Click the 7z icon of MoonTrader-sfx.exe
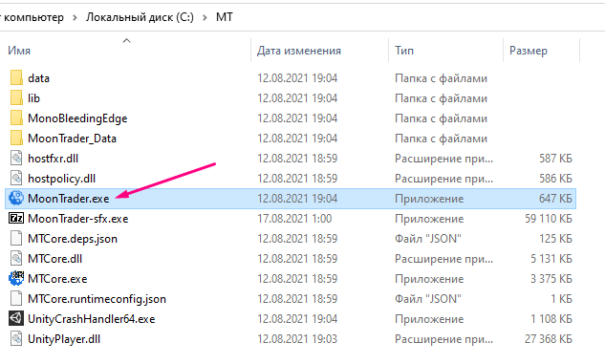Image resolution: width=605 pixels, height=364 pixels. tap(16, 218)
